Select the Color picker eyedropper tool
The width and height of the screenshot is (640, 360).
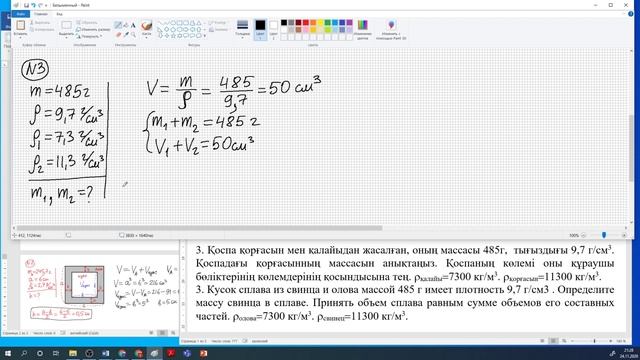126,35
